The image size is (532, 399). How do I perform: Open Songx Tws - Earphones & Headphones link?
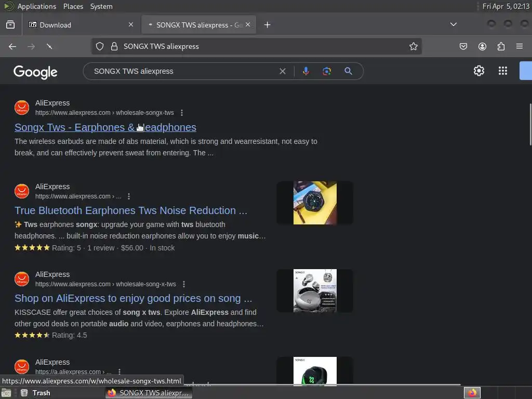tap(105, 127)
